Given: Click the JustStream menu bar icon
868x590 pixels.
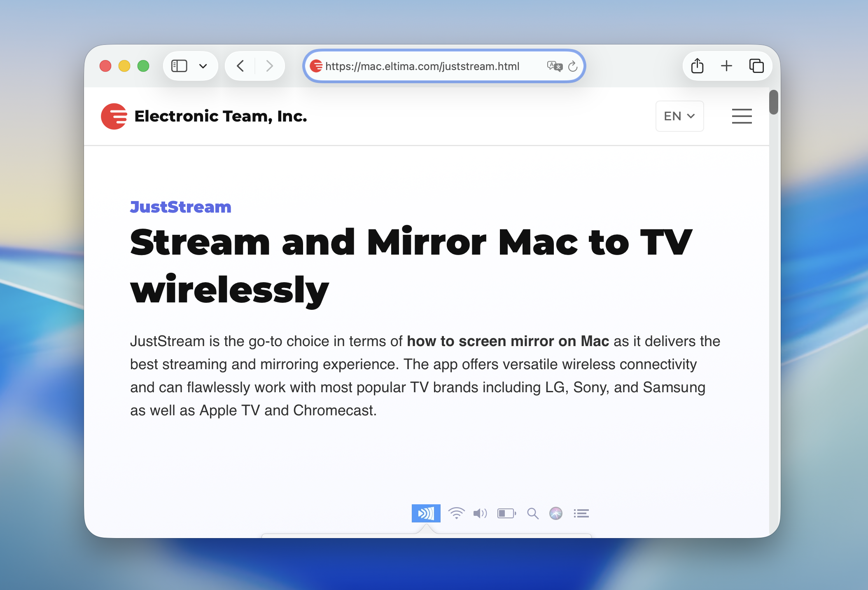Looking at the screenshot, I should (426, 513).
